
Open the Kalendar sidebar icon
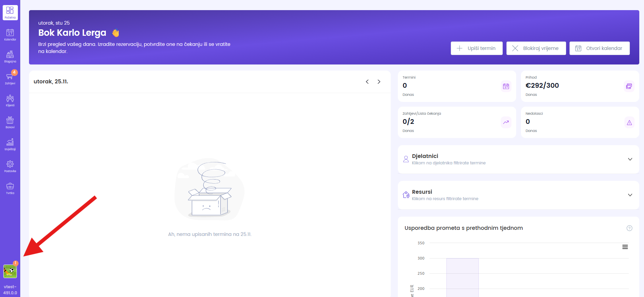click(10, 35)
